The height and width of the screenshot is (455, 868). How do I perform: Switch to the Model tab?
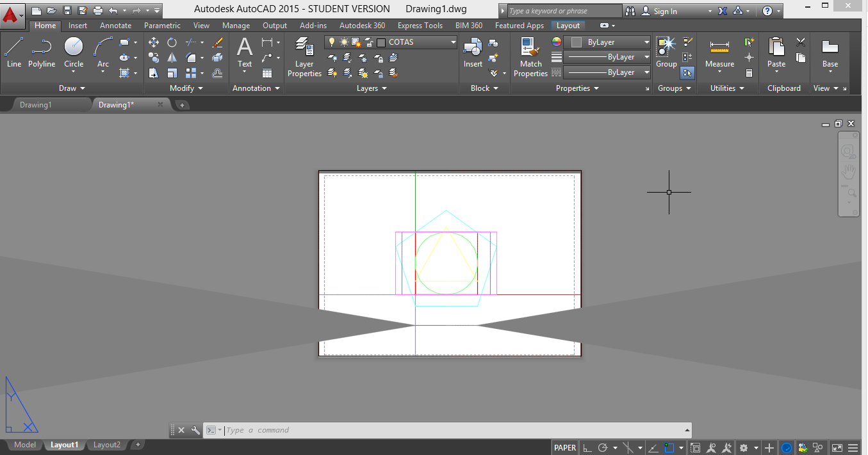[25, 445]
